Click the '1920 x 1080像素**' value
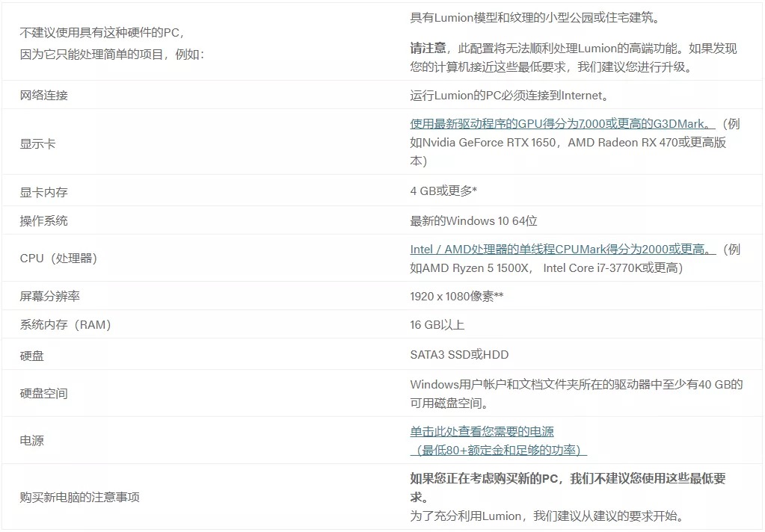 (457, 296)
